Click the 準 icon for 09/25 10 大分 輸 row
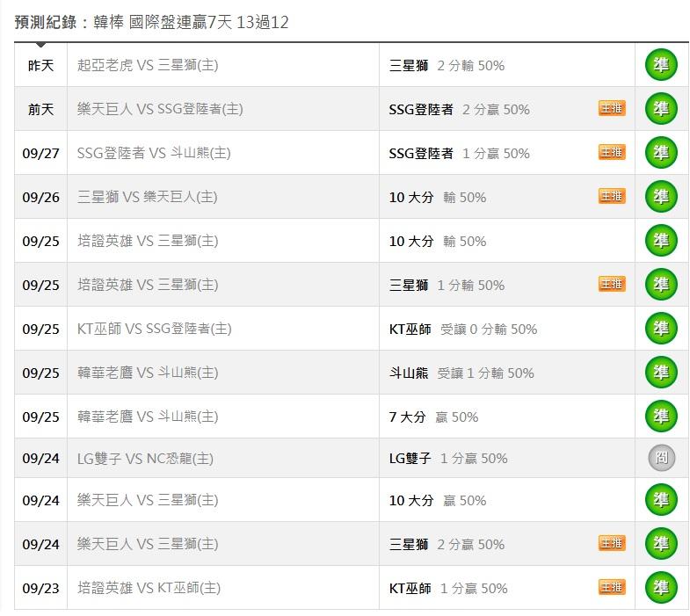Viewport: 690px width, 616px height. (661, 241)
